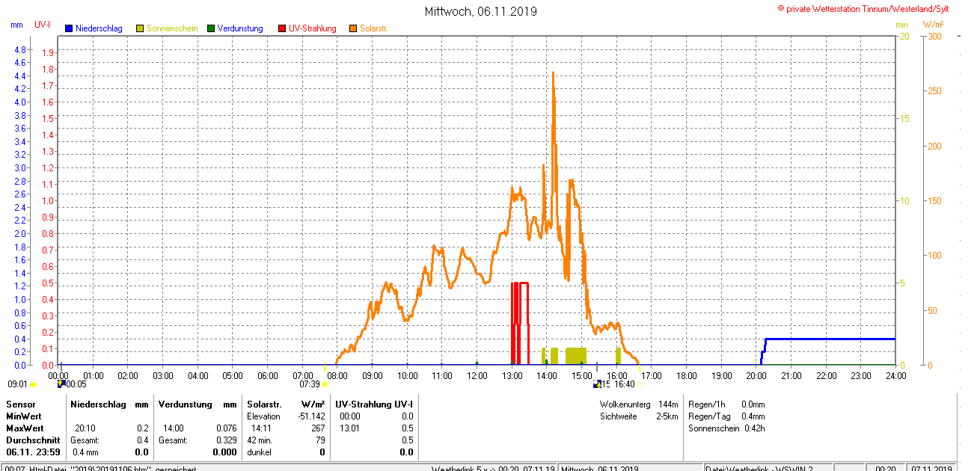Click the moon icon left of 16:40

click(x=597, y=384)
